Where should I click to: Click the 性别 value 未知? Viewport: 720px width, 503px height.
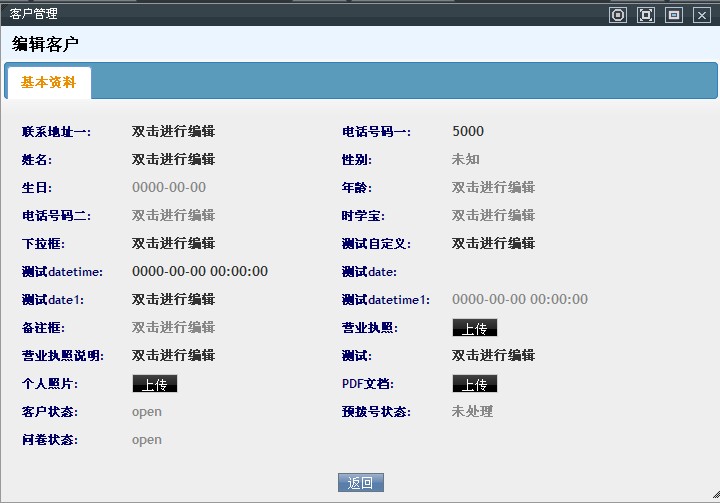coord(466,159)
